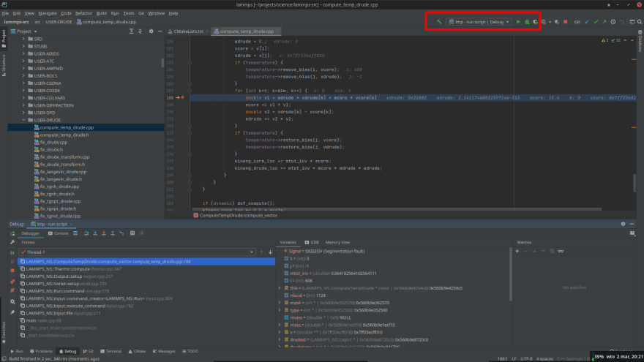Click the green Build hammer icon

click(x=439, y=22)
